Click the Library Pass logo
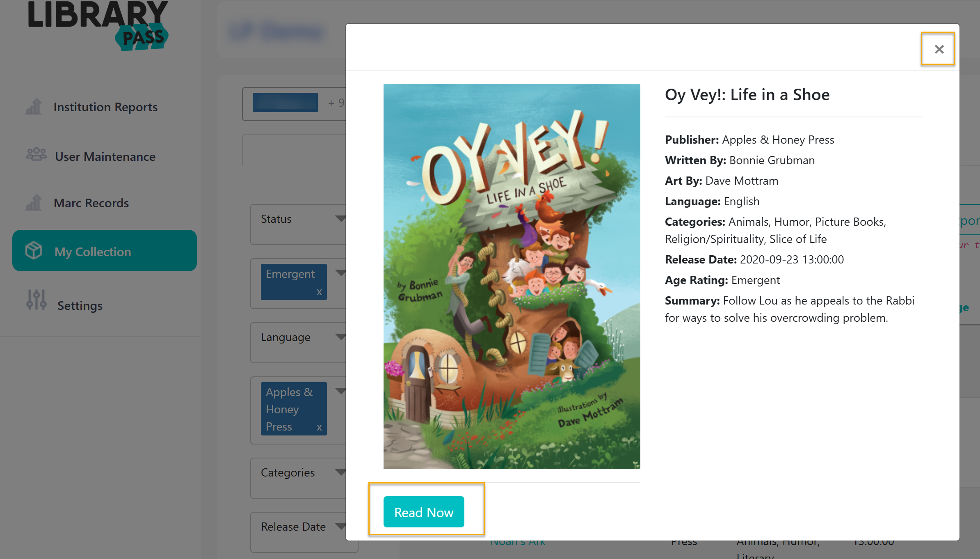 tap(98, 25)
